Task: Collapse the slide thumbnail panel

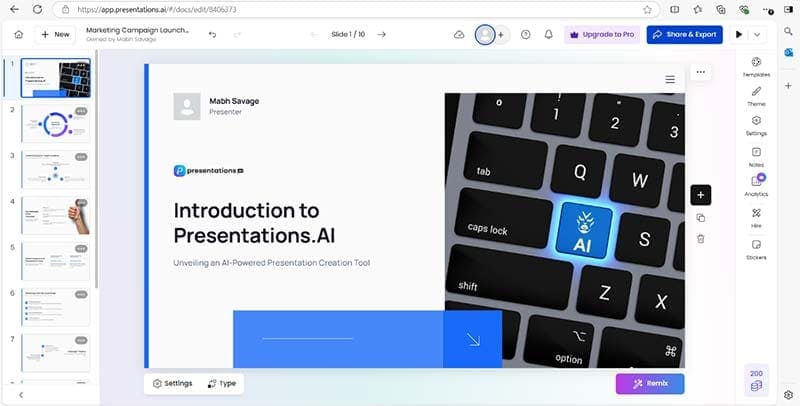Action: (21, 395)
